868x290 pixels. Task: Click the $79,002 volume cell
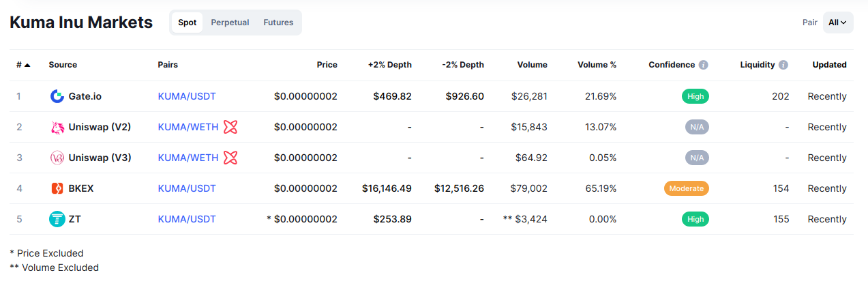click(x=529, y=188)
